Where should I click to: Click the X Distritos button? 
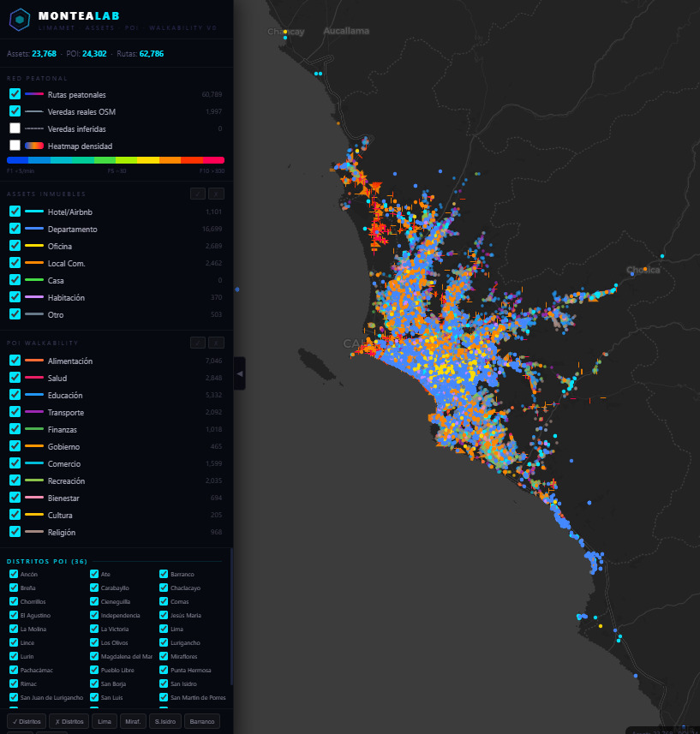coord(69,721)
